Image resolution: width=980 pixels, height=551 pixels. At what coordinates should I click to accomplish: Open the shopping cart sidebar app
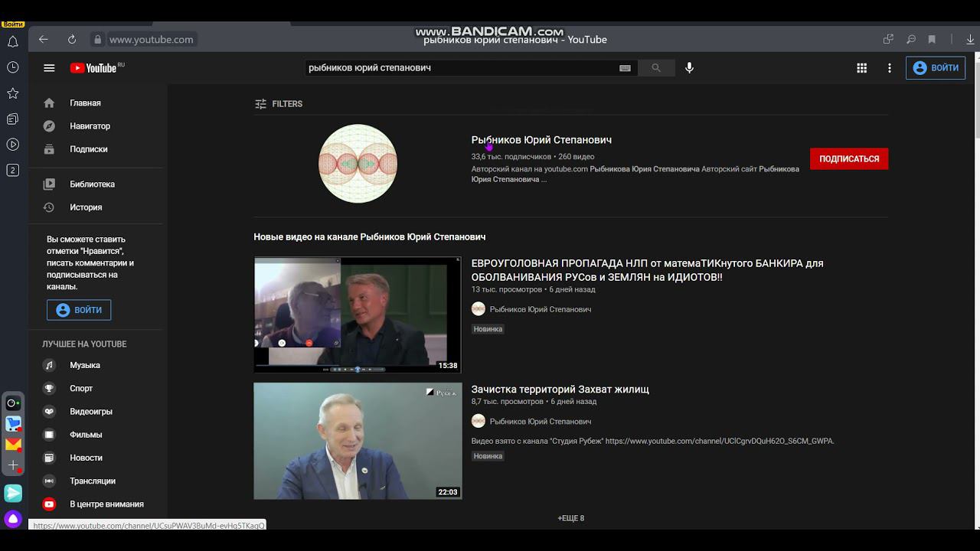click(13, 423)
